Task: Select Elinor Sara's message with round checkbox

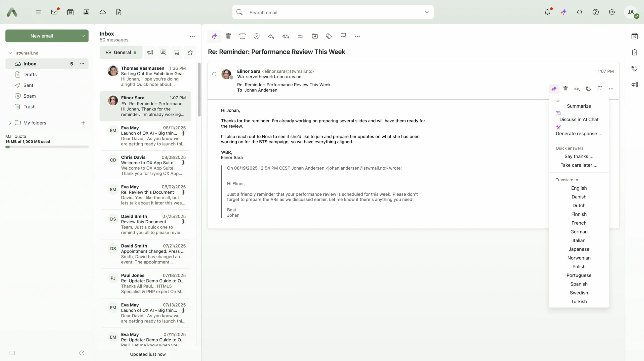Action: (x=214, y=74)
